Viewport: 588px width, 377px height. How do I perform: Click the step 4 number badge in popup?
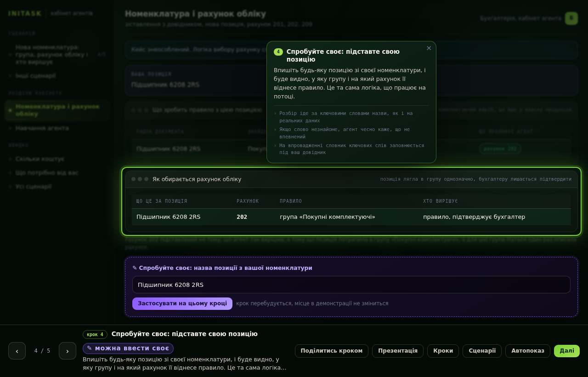[x=278, y=52]
